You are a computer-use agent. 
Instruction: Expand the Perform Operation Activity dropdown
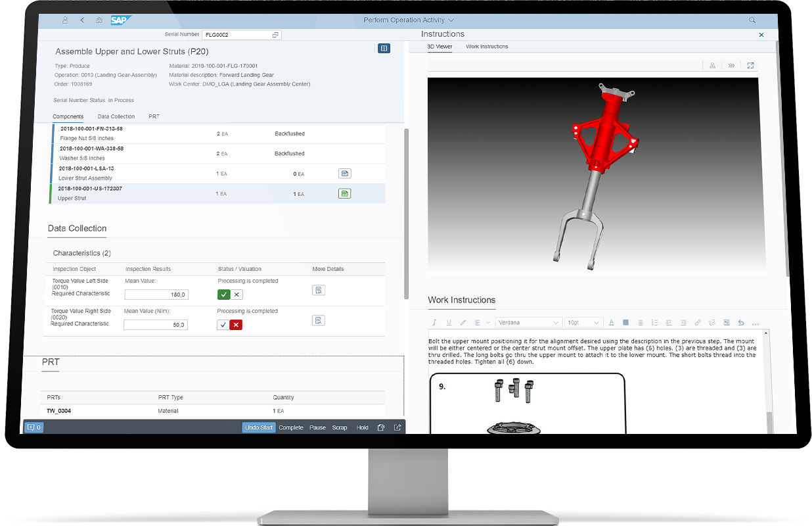(408, 20)
